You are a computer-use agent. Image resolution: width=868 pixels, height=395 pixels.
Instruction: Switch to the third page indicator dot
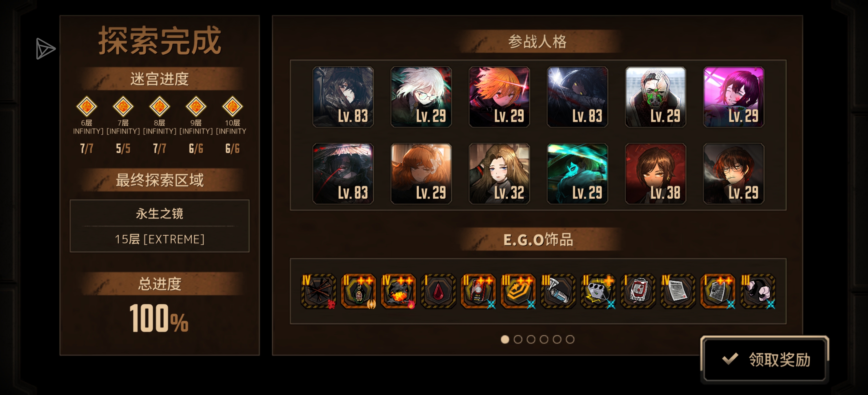(x=531, y=339)
